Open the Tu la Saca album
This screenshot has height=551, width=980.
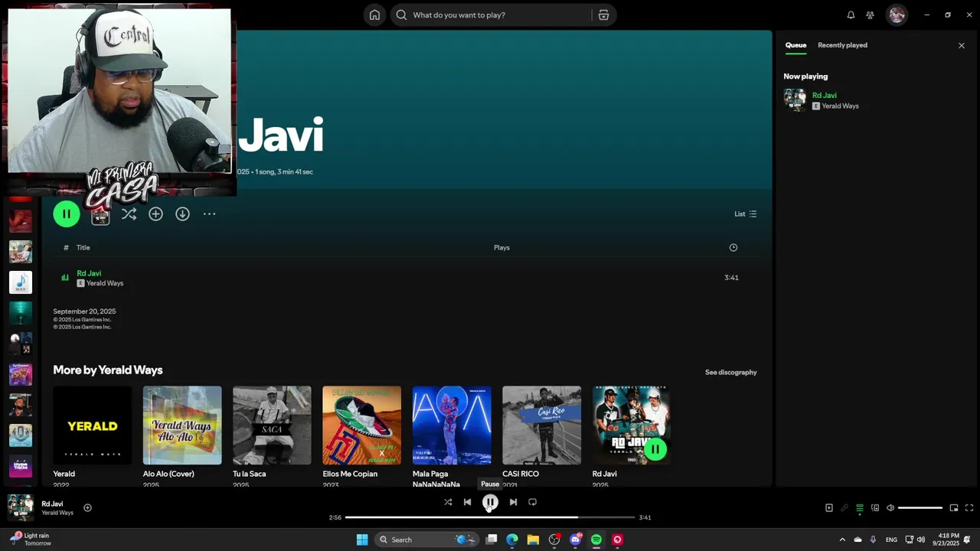click(x=272, y=425)
